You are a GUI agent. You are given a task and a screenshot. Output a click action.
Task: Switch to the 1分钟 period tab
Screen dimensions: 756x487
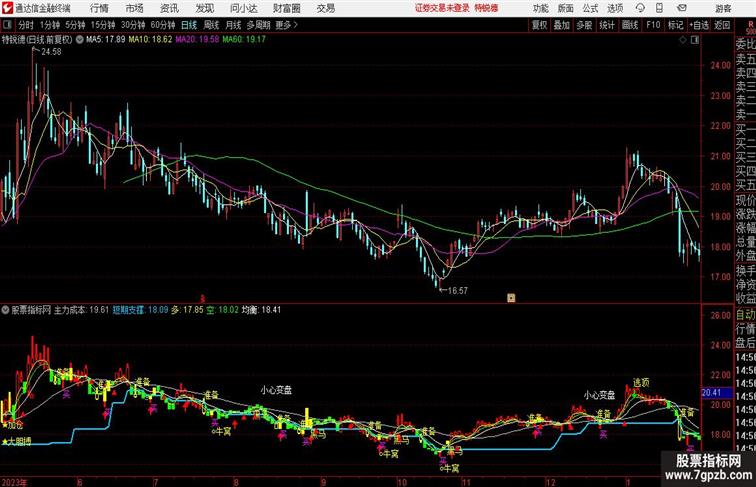pyautogui.click(x=50, y=25)
